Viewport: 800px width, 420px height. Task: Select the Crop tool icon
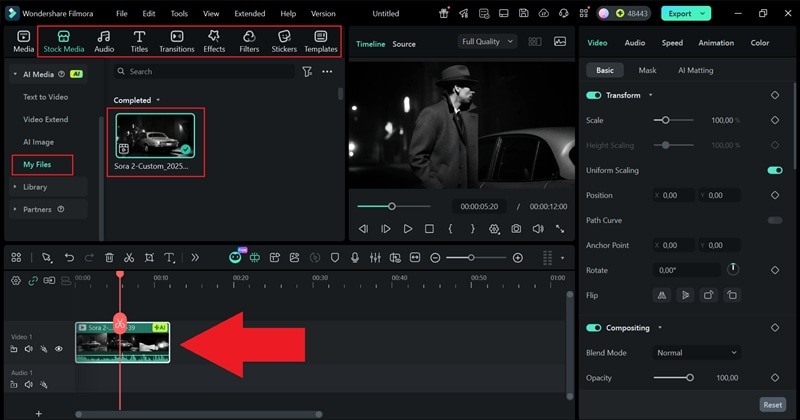[149, 258]
